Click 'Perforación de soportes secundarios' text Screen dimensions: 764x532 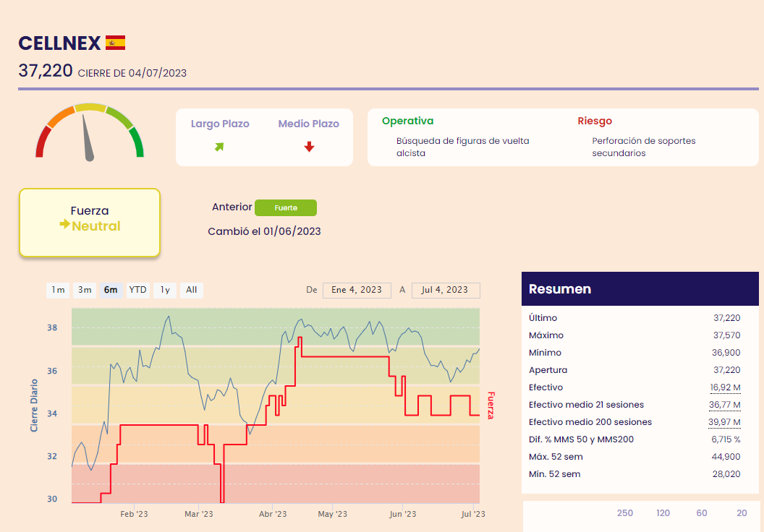(644, 147)
